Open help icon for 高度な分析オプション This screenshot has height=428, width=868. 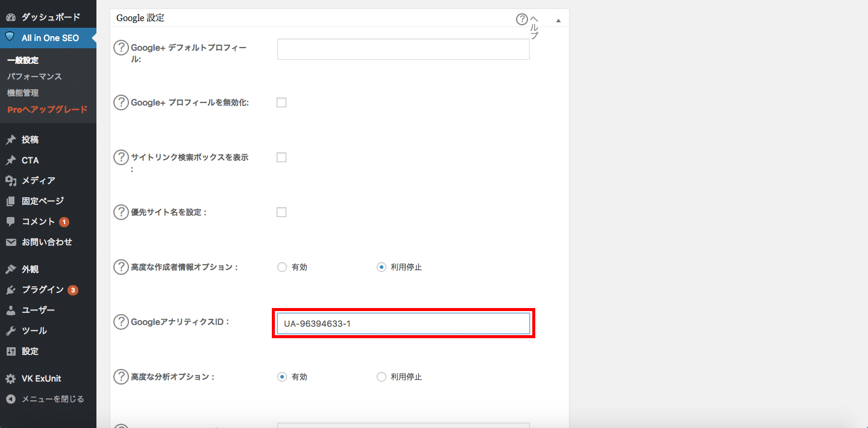pyautogui.click(x=121, y=377)
